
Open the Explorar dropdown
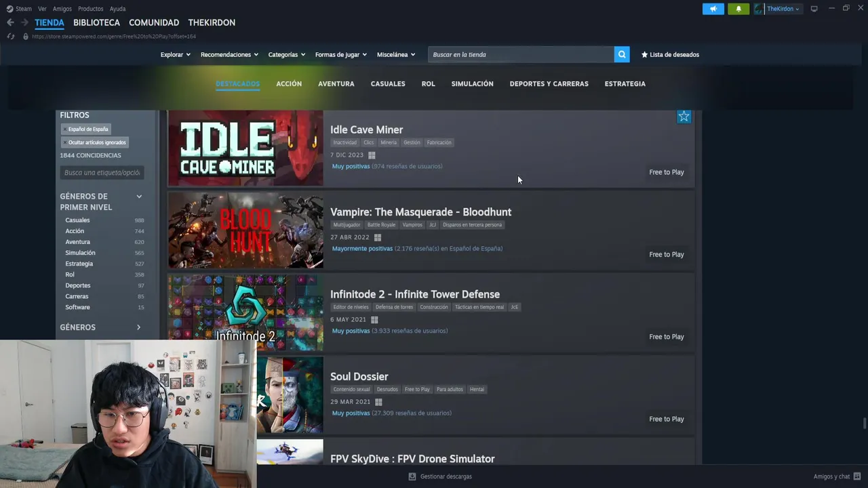(175, 54)
